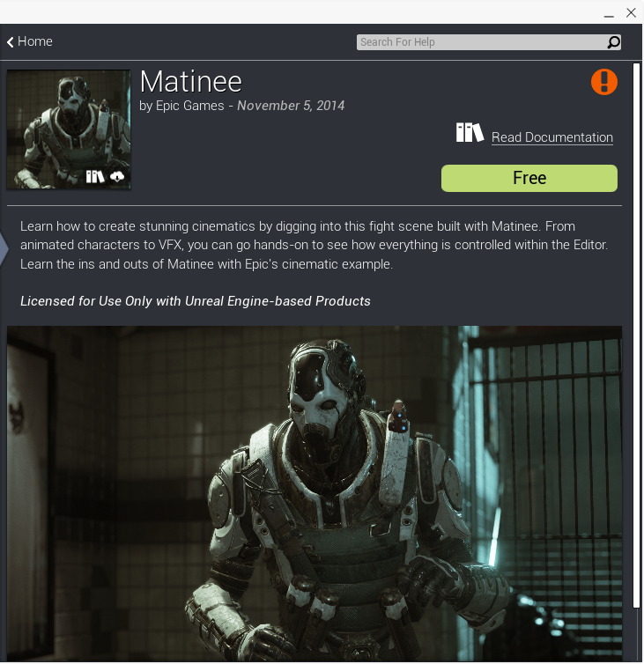The height and width of the screenshot is (664, 644).
Task: Click the "by Epic Games" author text
Action: [x=181, y=106]
